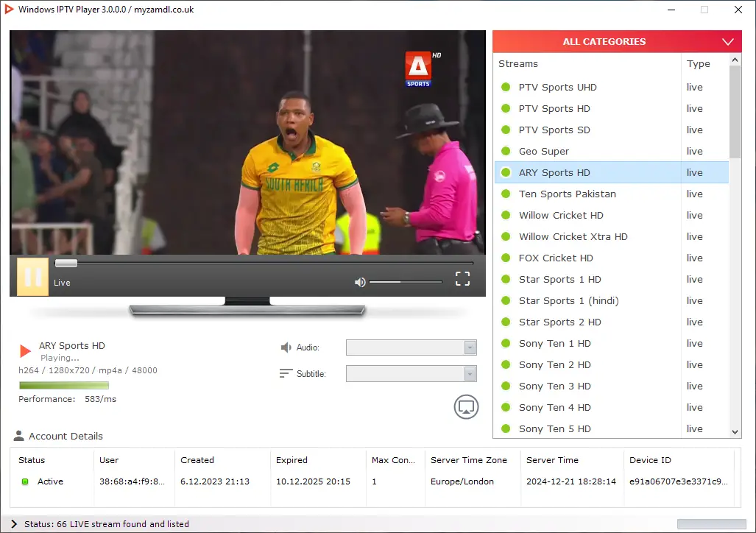Click green dot next to Sony Ten 3 HD
756x533 pixels.
tap(506, 386)
